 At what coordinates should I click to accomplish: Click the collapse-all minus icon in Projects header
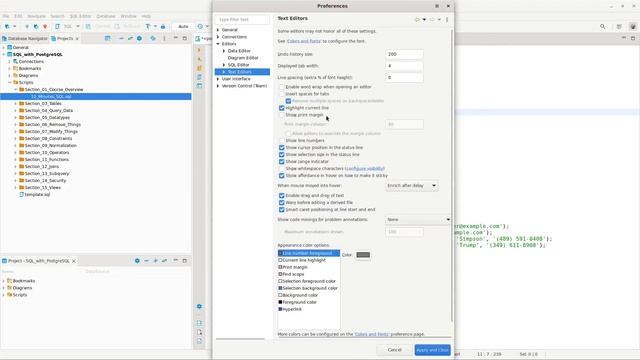coord(121,38)
